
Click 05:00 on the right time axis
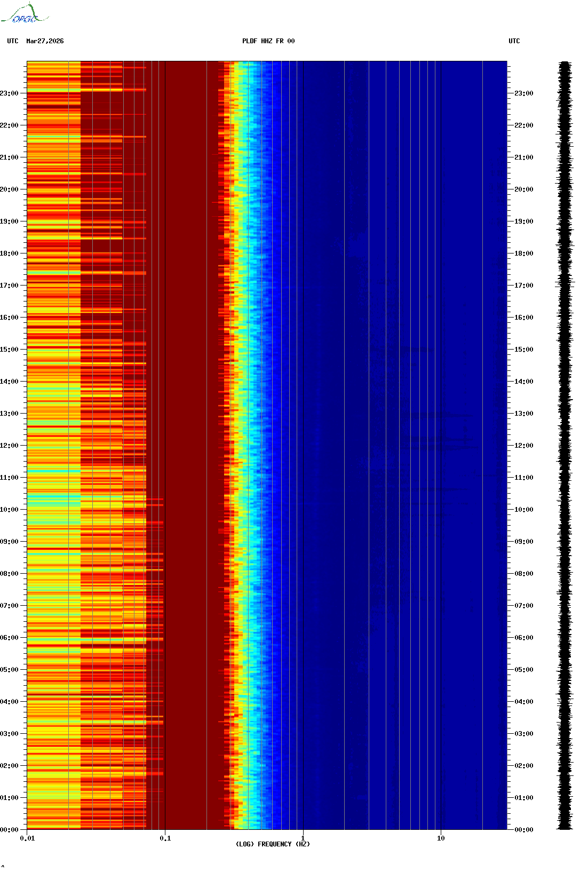pos(524,670)
